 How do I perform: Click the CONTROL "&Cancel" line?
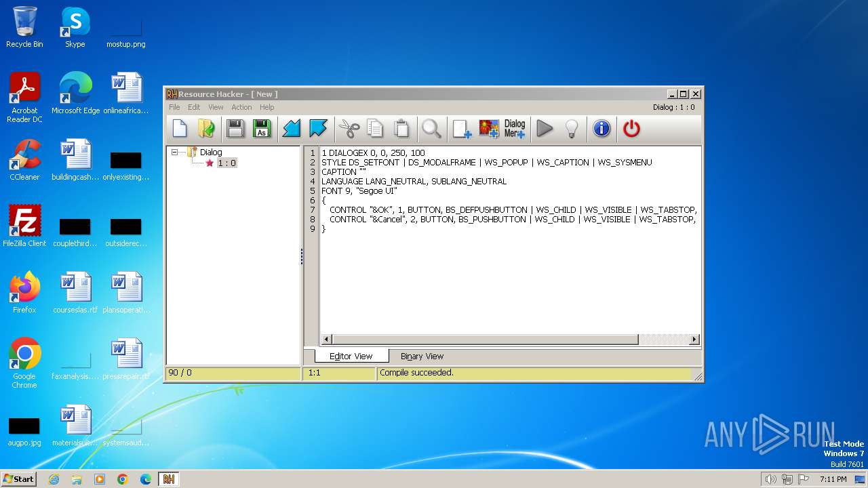pyautogui.click(x=512, y=220)
